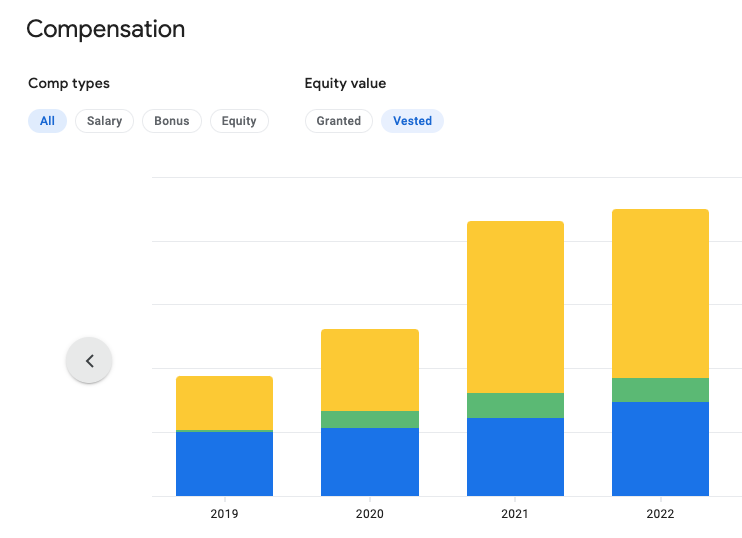
Task: Click the yellow segment of the 2020 bar
Action: 369,370
